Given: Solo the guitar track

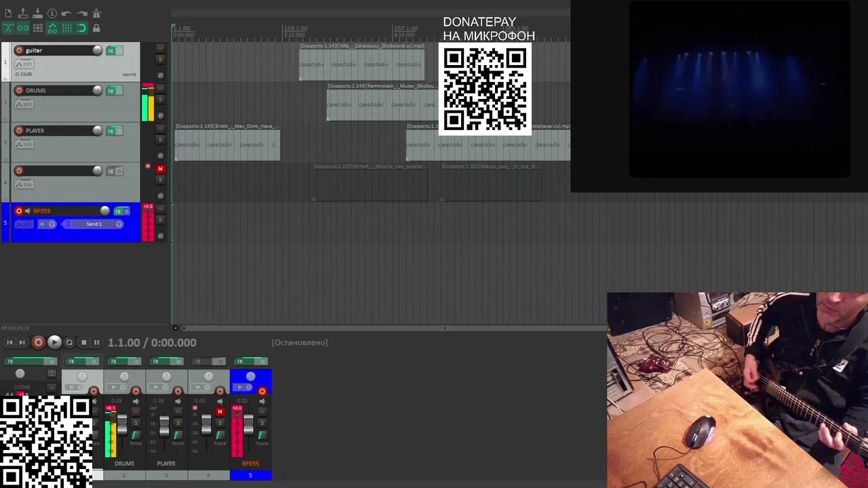Looking at the screenshot, I should pyautogui.click(x=160, y=60).
